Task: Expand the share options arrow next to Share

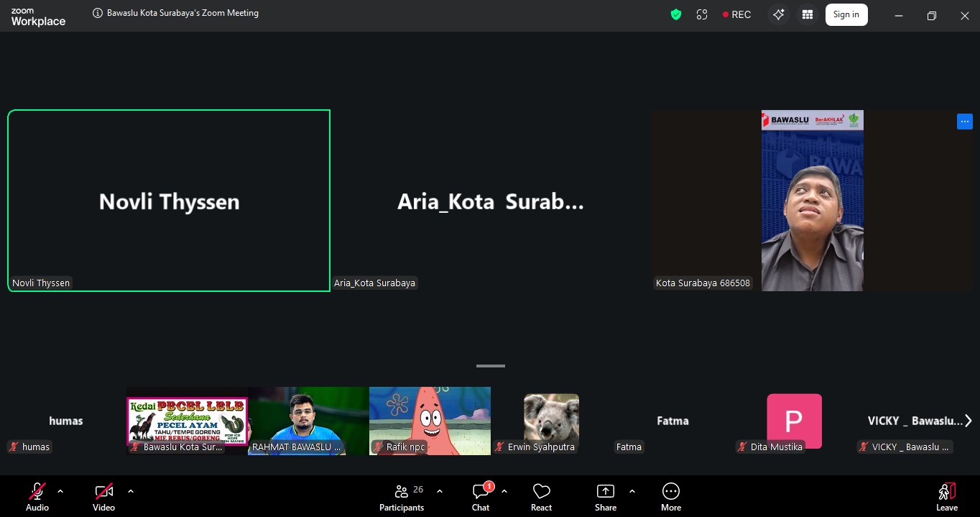Action: point(632,491)
